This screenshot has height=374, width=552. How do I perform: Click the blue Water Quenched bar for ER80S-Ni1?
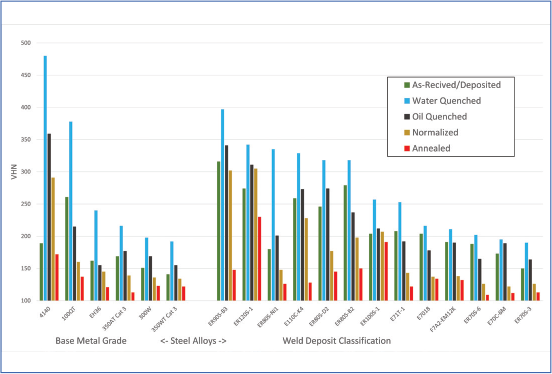(273, 225)
